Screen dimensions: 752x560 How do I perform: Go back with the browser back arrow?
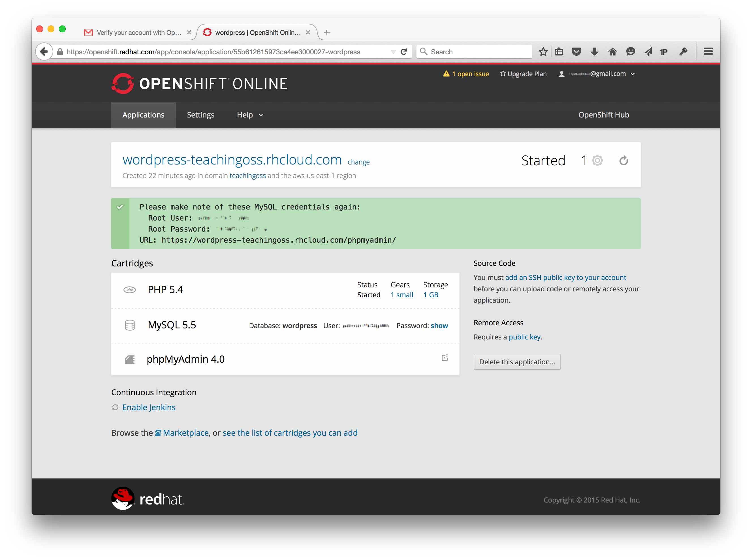(x=44, y=52)
